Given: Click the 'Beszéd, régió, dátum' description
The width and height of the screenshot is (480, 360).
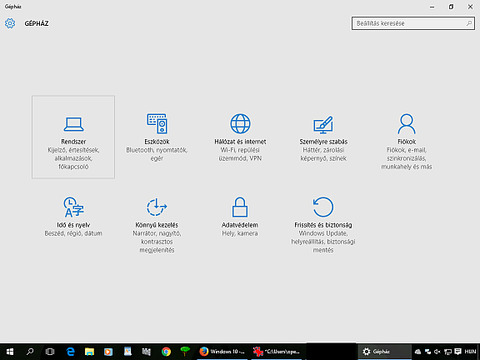Looking at the screenshot, I should coord(73,233).
